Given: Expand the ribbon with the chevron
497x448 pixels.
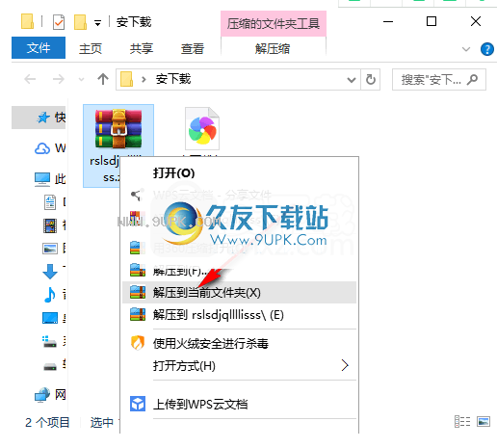Looking at the screenshot, I should click(x=466, y=49).
